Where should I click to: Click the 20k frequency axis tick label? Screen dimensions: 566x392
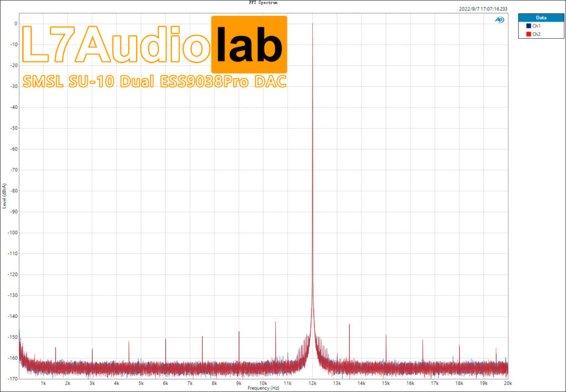(x=507, y=382)
